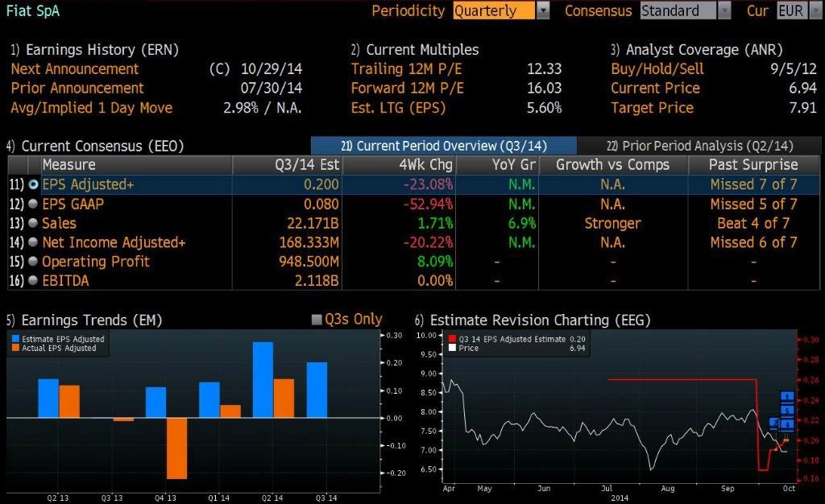
Task: Click the Stronger growth vs comps cell
Action: (613, 223)
